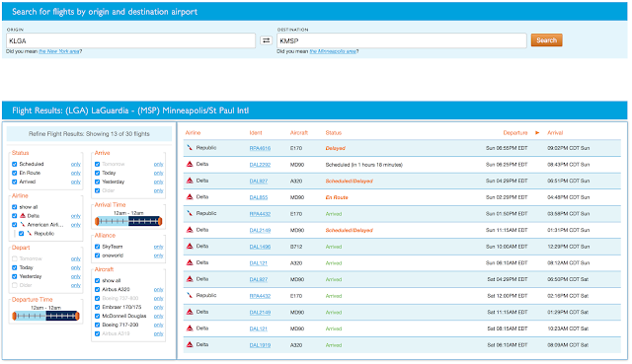This screenshot has height=364, width=632.
Task: Open flight DAL2292 link
Action: pyautogui.click(x=260, y=165)
